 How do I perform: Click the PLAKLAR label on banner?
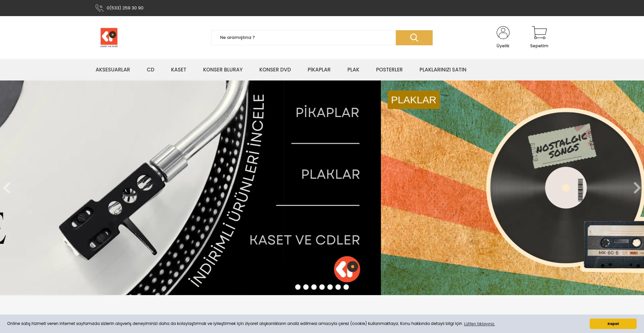[414, 100]
